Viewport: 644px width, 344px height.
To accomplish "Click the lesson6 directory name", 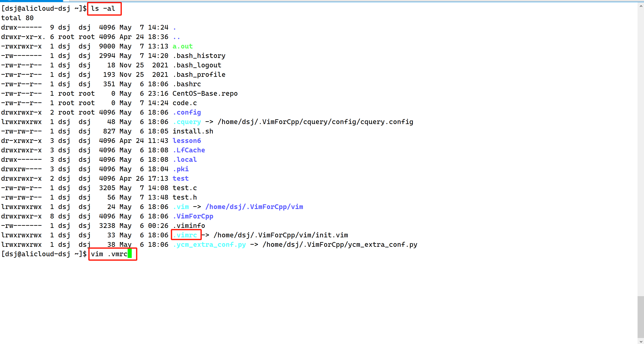I will (187, 141).
